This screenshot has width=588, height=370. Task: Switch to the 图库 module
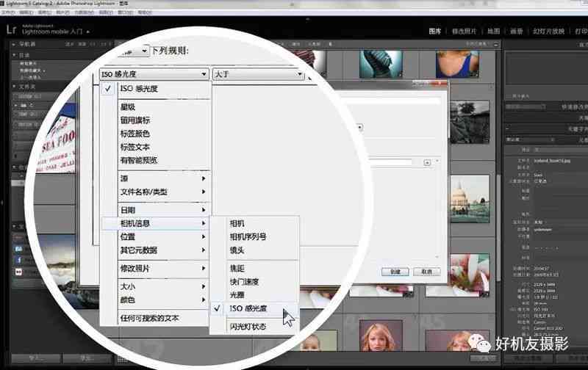coord(435,32)
